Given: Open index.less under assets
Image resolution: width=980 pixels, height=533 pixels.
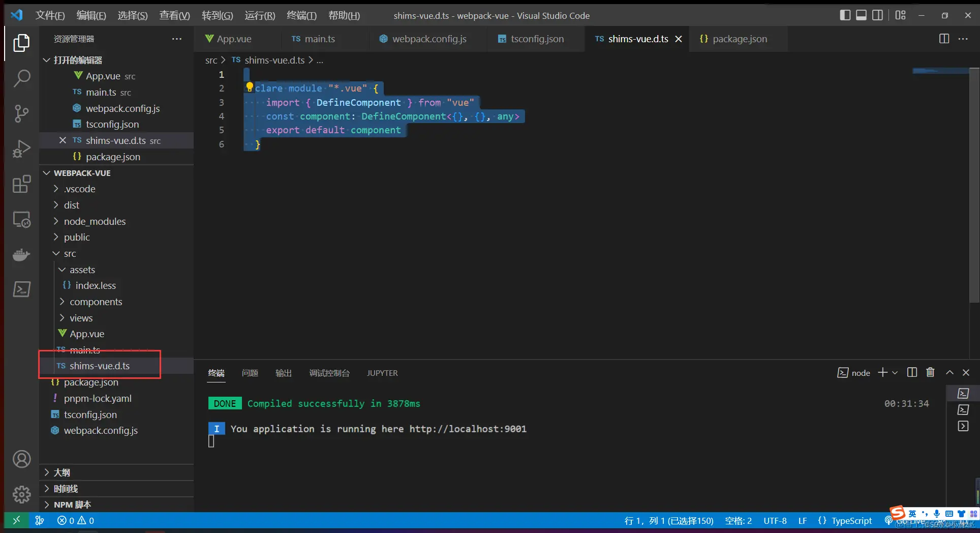Looking at the screenshot, I should 96,285.
